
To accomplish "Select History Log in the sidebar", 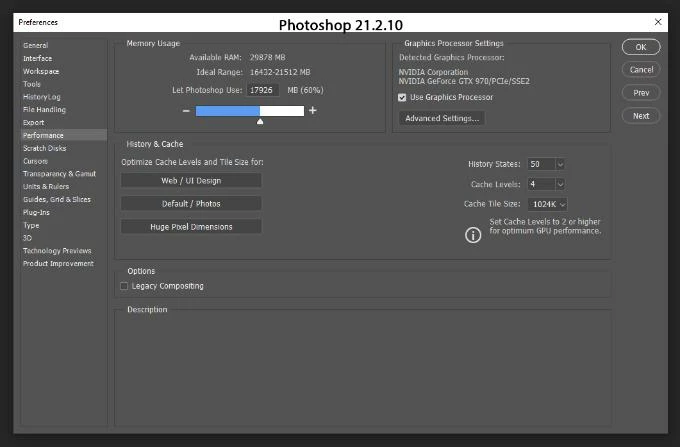I will click(42, 97).
